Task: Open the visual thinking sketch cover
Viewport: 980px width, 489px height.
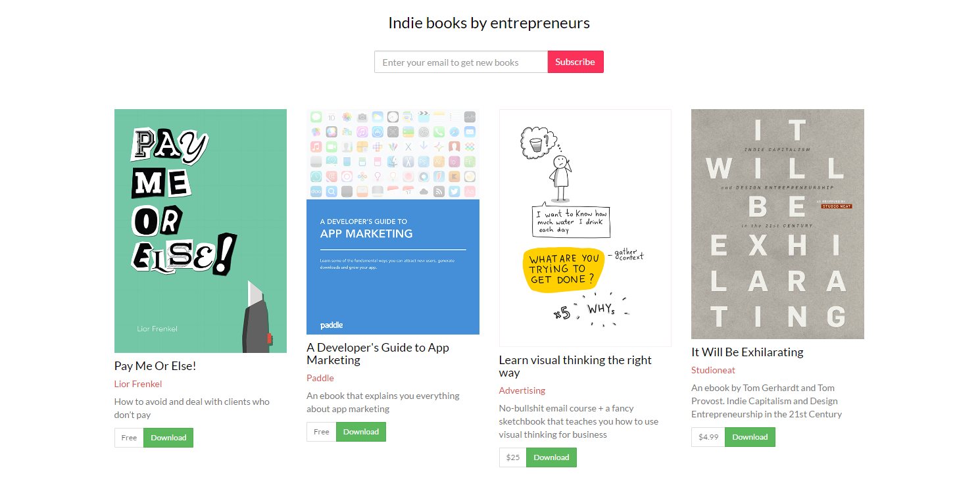Action: click(585, 228)
